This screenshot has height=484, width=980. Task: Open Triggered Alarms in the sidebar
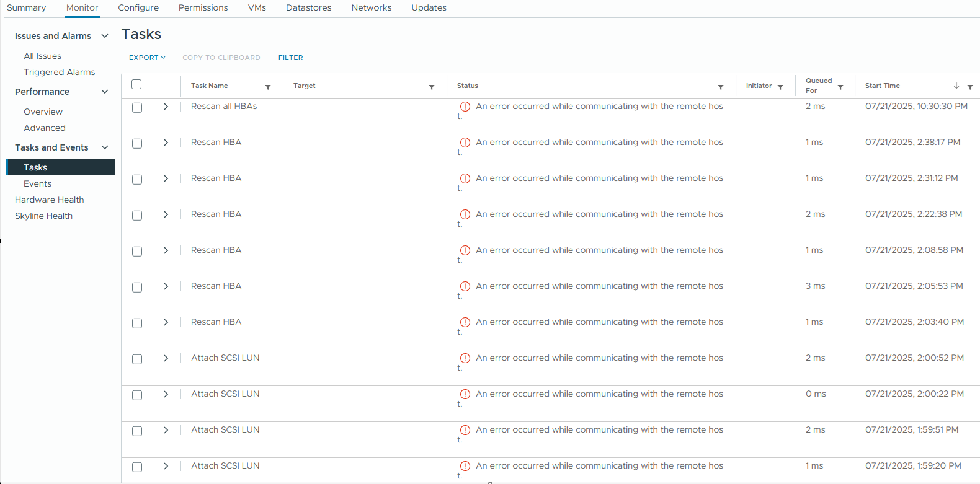[60, 72]
